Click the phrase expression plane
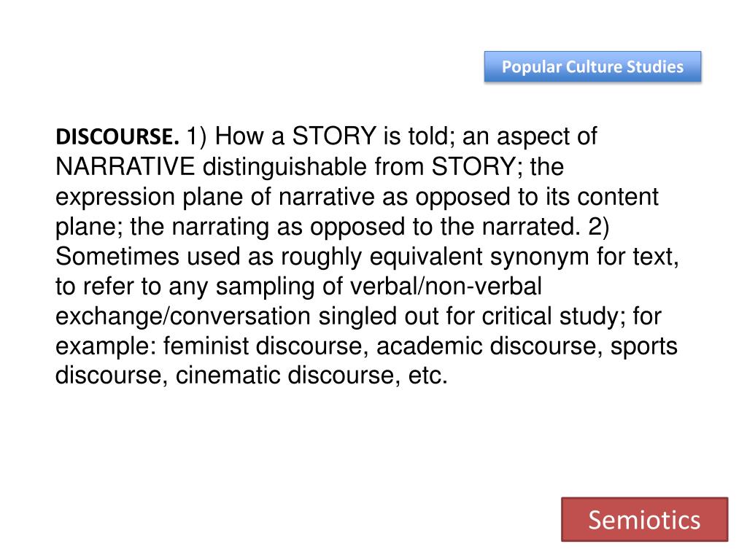 tap(150, 198)
